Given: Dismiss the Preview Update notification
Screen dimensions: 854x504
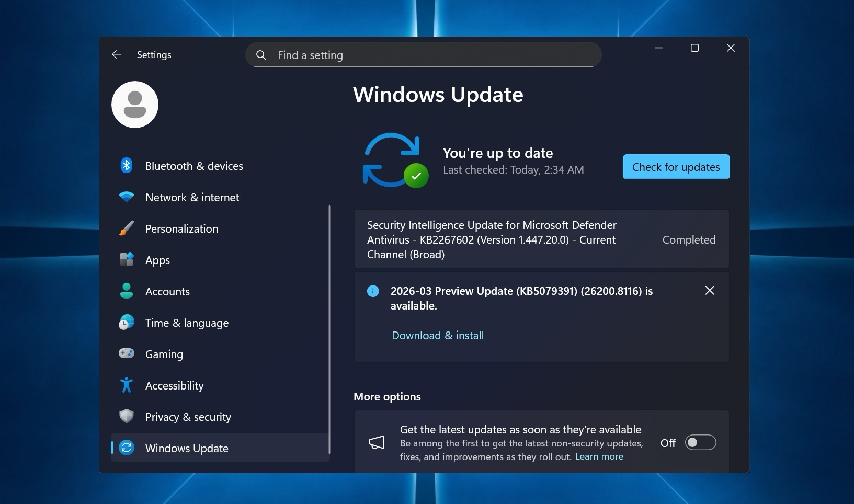Looking at the screenshot, I should point(710,291).
